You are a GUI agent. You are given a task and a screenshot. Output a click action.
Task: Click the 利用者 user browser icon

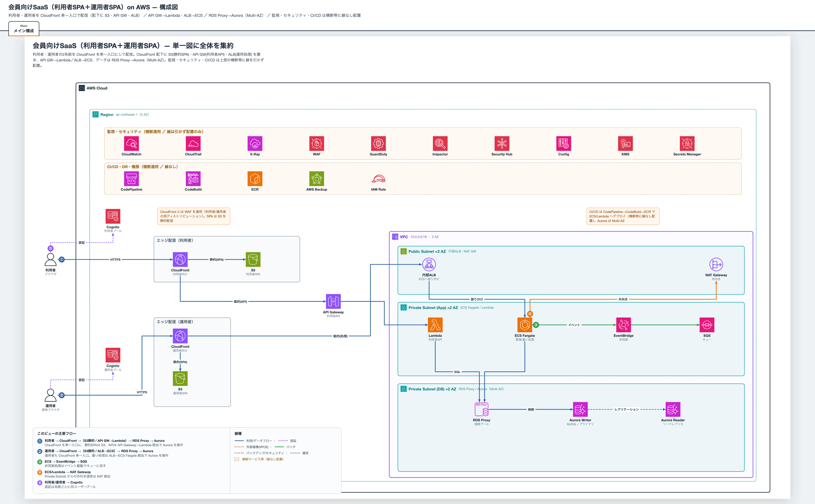point(50,259)
